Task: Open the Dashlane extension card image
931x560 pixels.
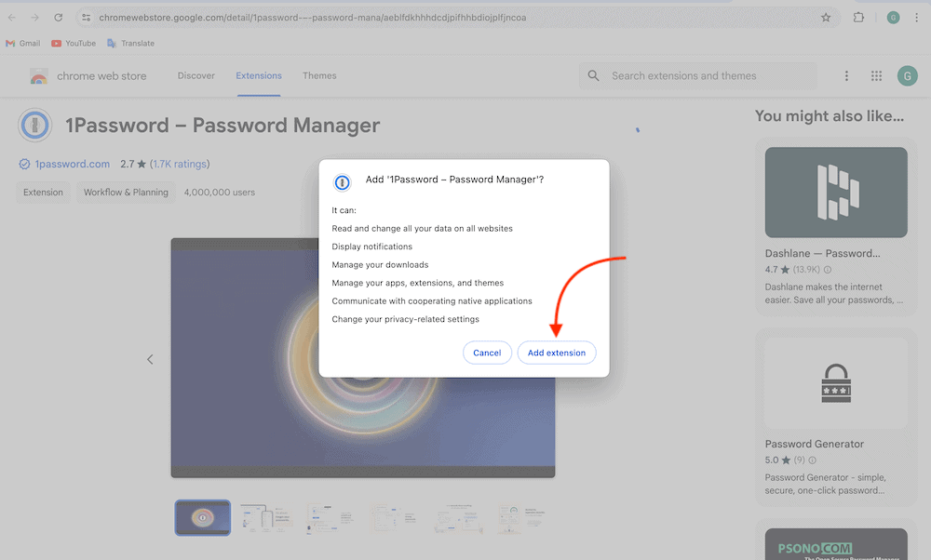Action: pyautogui.click(x=836, y=193)
